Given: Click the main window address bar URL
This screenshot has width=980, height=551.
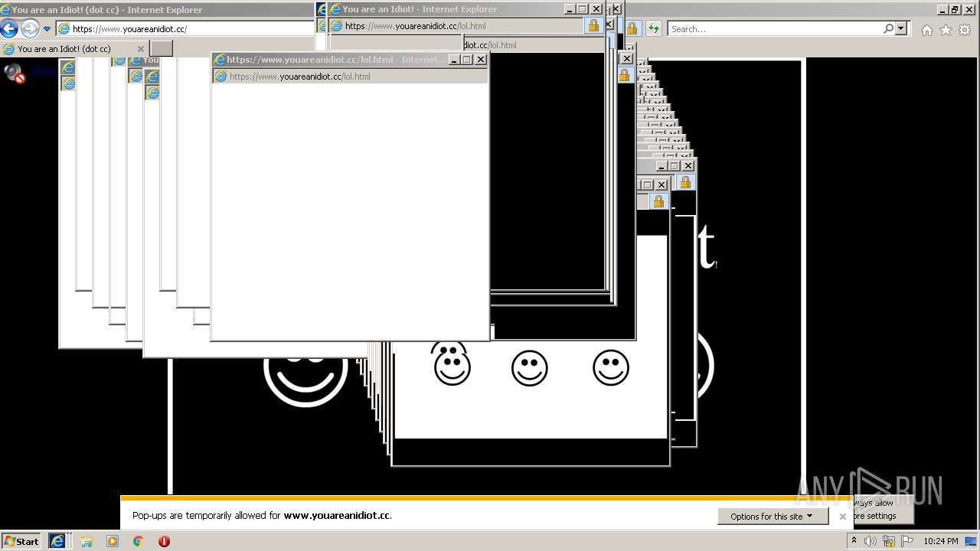Looking at the screenshot, I should 129,29.
